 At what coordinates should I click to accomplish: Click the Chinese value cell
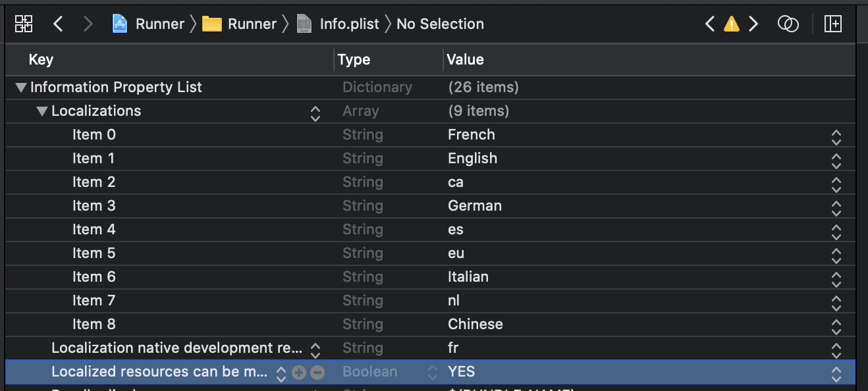click(x=475, y=325)
